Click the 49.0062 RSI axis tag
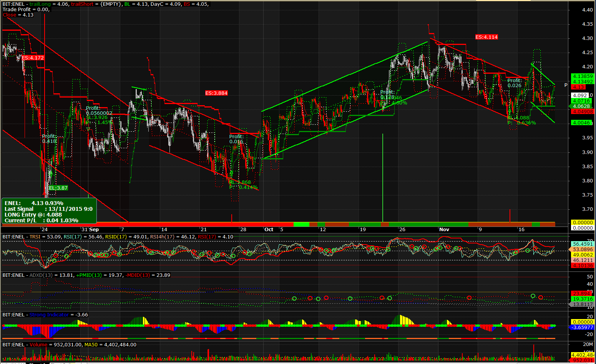 pyautogui.click(x=583, y=255)
